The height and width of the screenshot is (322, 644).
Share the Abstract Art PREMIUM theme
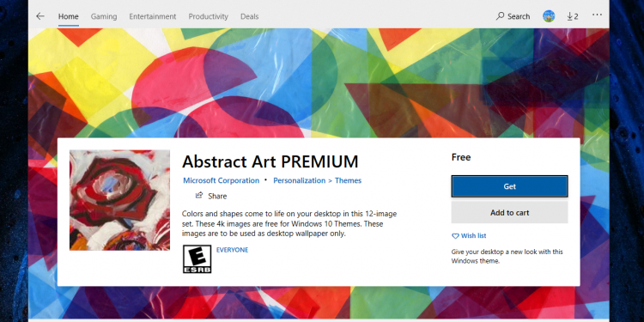pyautogui.click(x=211, y=196)
